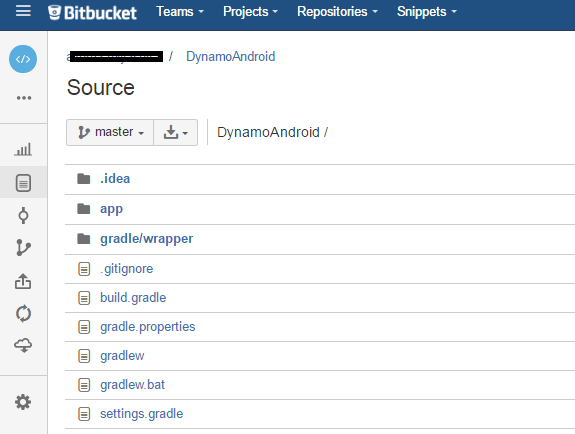Image resolution: width=575 pixels, height=434 pixels.
Task: Click the folder icon beside app
Action: (x=84, y=209)
